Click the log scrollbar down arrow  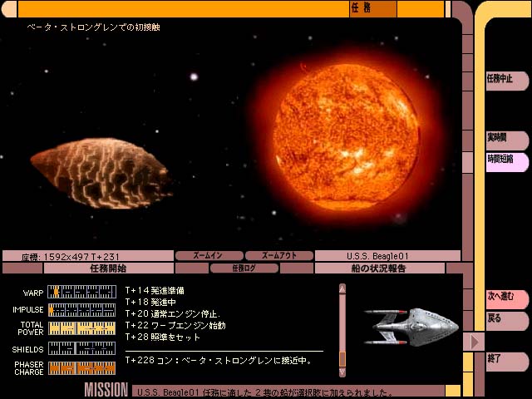tap(342, 372)
